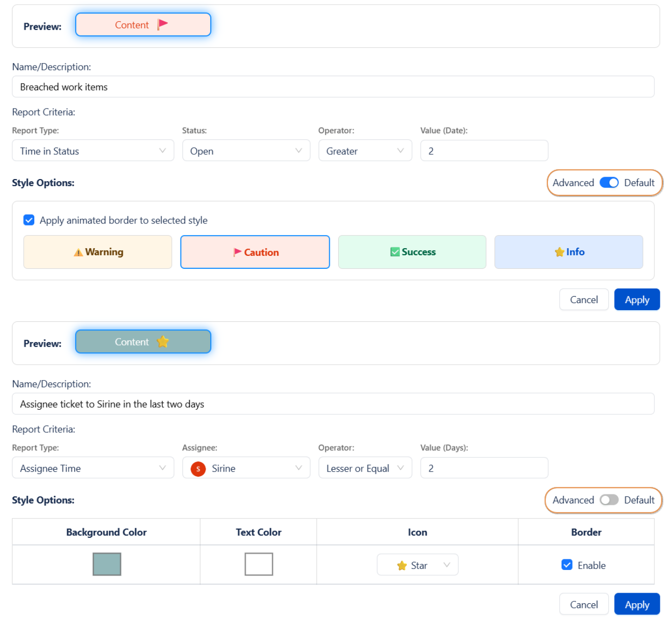Image resolution: width=672 pixels, height=626 pixels.
Task: Open the Lesser or Equal operator dropdown
Action: click(365, 469)
